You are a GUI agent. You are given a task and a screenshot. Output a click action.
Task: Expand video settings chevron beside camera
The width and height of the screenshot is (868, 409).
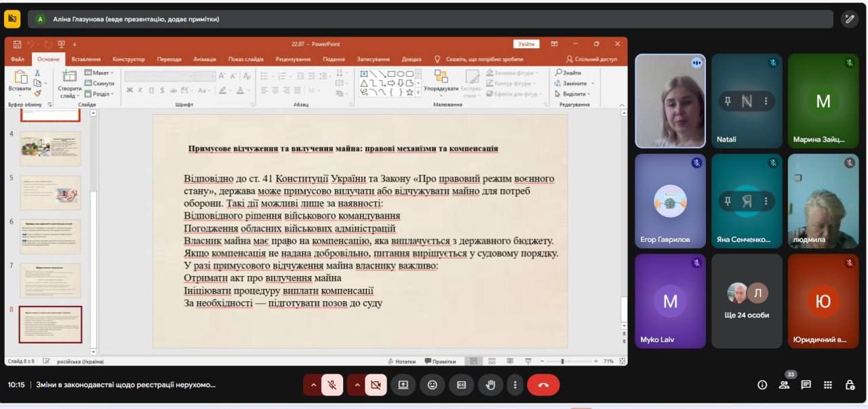coord(356,385)
